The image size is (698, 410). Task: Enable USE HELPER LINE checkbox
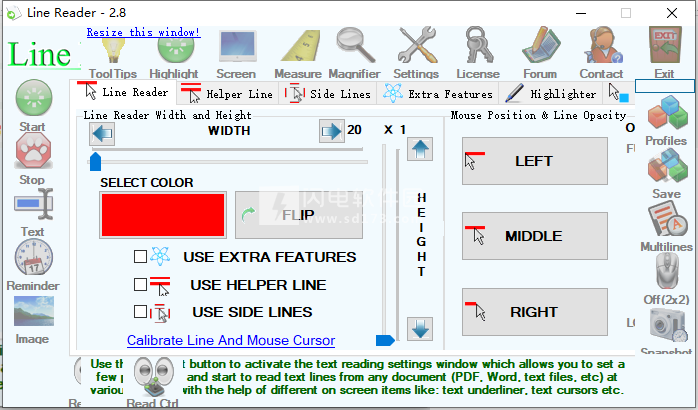[x=140, y=284]
